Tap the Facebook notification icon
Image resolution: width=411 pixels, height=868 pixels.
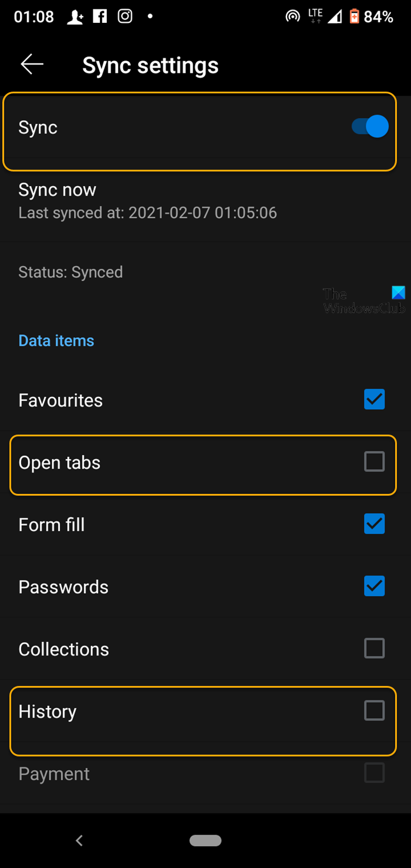(100, 16)
